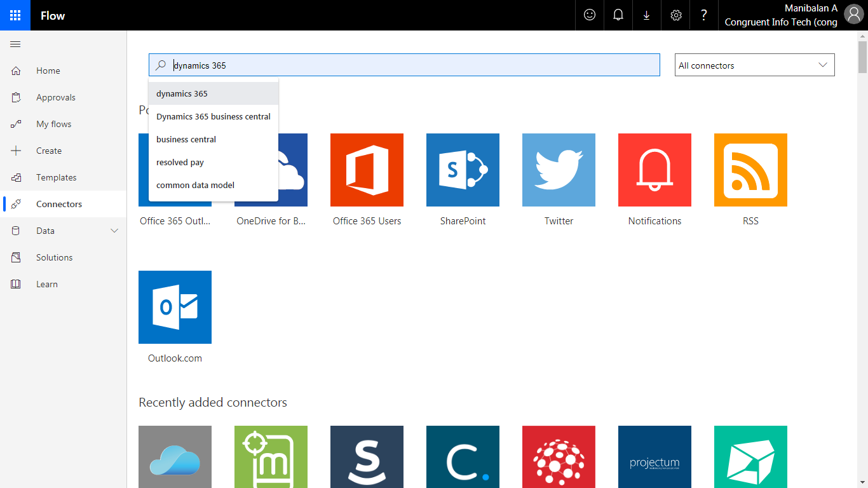Click the search magnifier icon
Screen dimensions: 868x488
(x=161, y=65)
